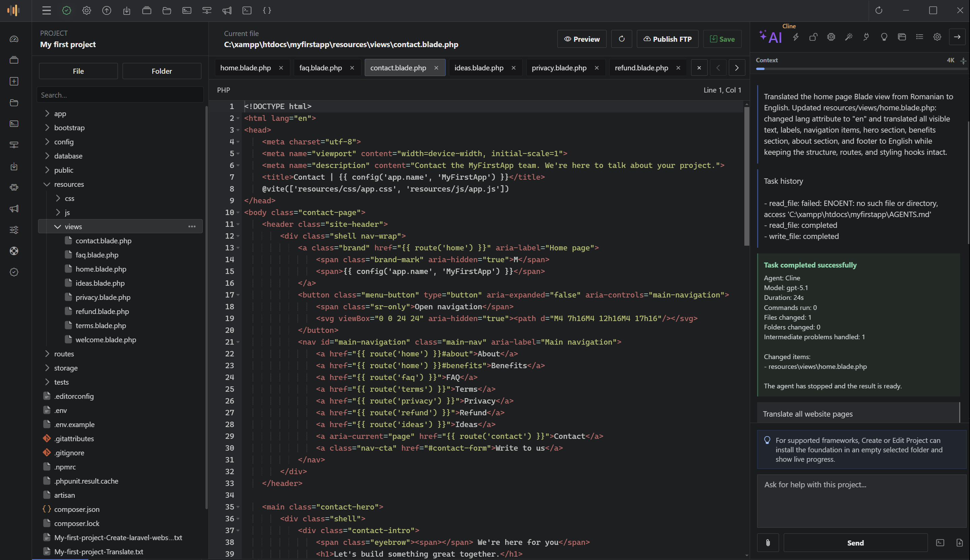970x560 pixels.
Task: Open the terminal icon in top toolbar
Action: 247,10
